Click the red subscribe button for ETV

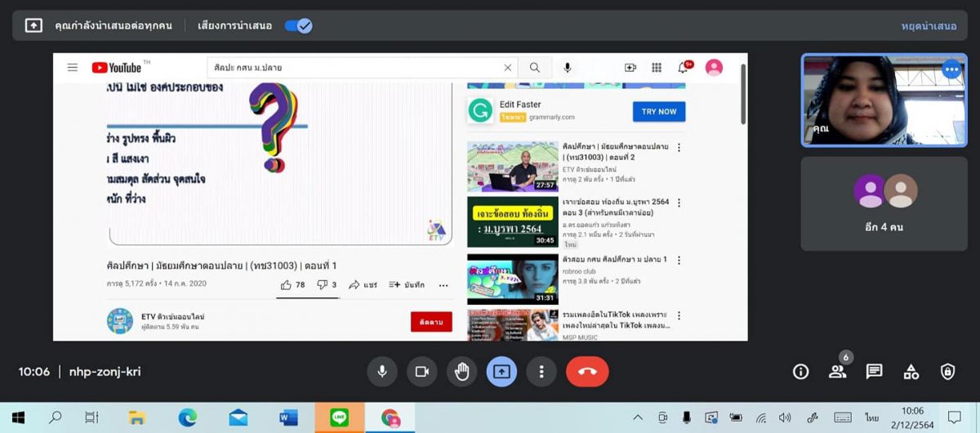(x=431, y=322)
